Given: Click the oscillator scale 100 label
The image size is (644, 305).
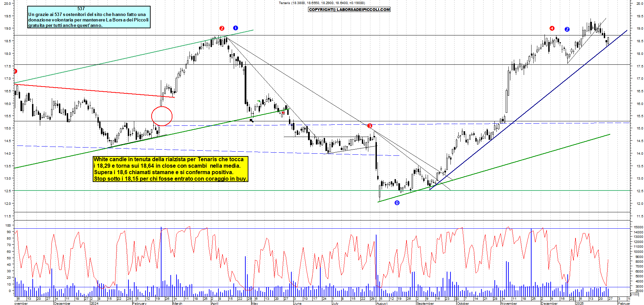Looking at the screenshot, I should (8, 225).
